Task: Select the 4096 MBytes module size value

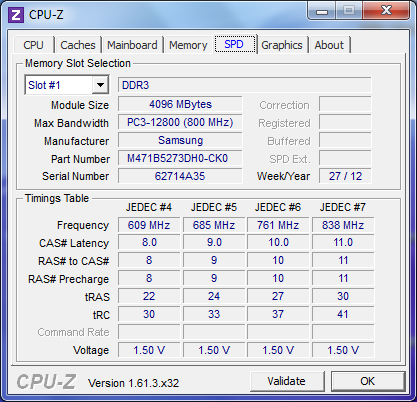Action: (180, 104)
